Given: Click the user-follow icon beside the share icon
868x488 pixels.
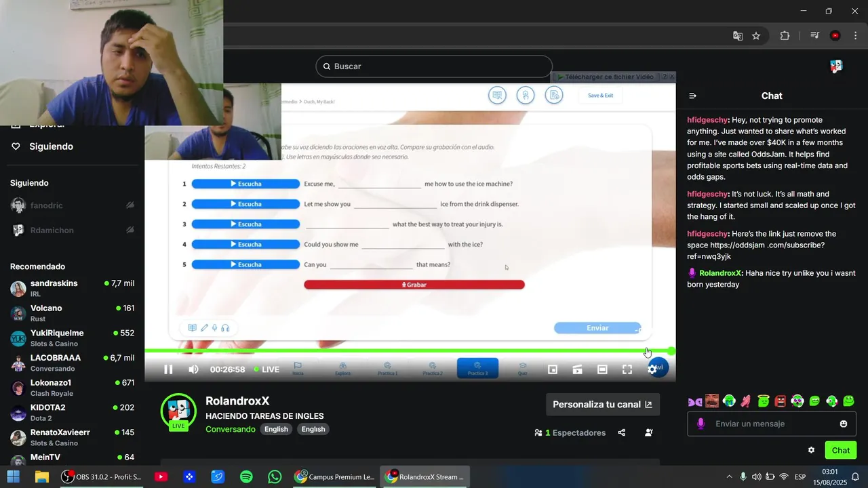Looking at the screenshot, I should tap(649, 432).
